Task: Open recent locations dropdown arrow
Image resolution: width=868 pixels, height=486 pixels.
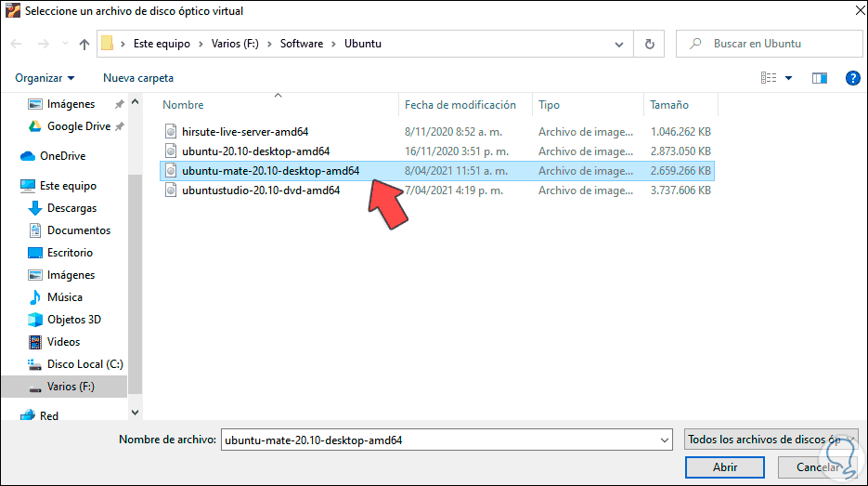Action: 65,44
